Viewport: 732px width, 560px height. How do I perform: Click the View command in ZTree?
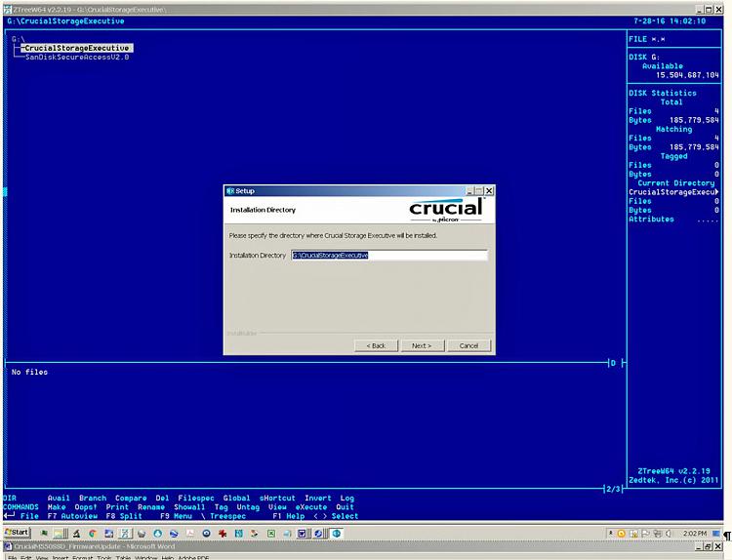(x=277, y=507)
